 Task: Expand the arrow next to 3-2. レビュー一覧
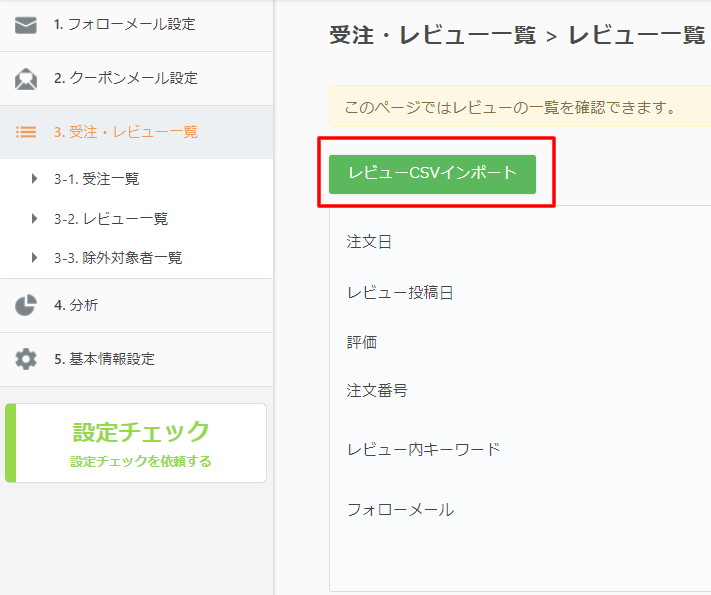click(x=34, y=219)
